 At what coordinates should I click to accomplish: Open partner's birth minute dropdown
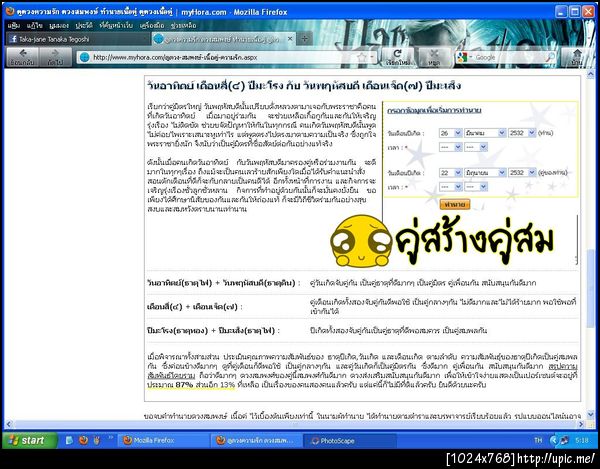[476, 187]
